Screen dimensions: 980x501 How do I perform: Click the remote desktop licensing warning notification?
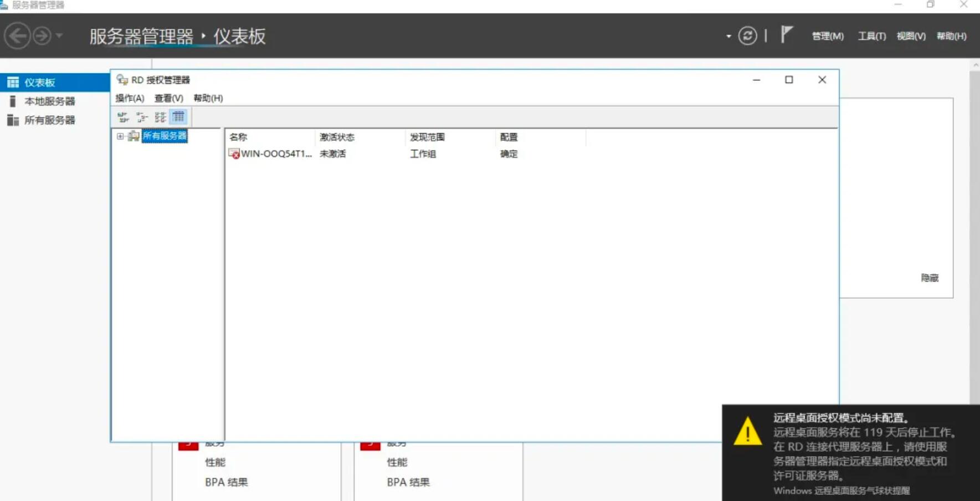pyautogui.click(x=850, y=453)
